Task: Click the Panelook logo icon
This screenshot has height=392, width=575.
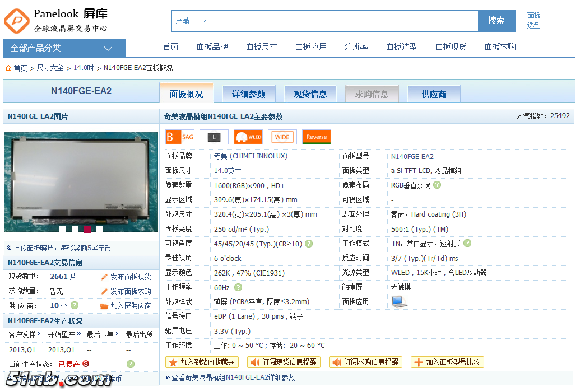Action: tap(17, 21)
